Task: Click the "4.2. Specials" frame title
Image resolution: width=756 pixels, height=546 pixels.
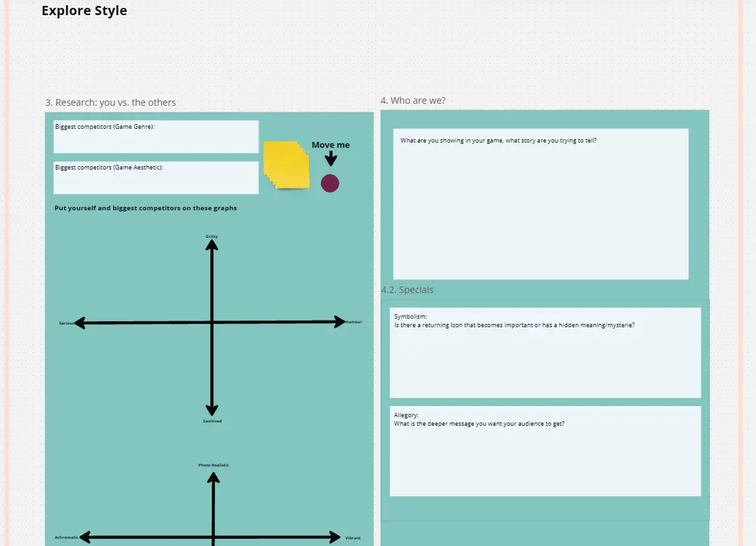Action: click(408, 290)
